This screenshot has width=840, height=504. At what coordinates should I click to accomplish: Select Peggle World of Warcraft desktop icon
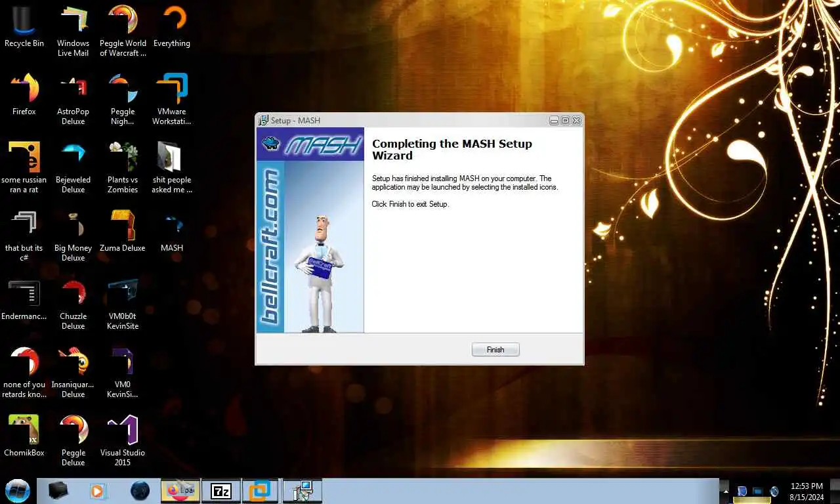[x=123, y=31]
